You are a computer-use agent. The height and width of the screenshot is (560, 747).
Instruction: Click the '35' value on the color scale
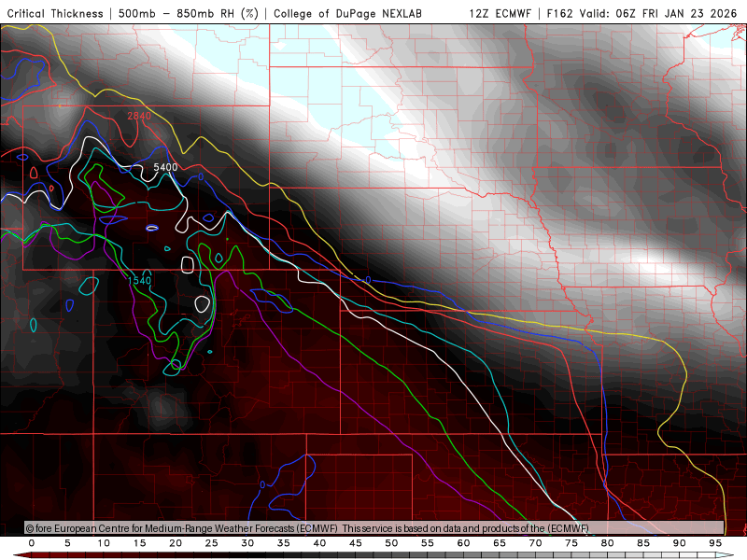pos(284,543)
